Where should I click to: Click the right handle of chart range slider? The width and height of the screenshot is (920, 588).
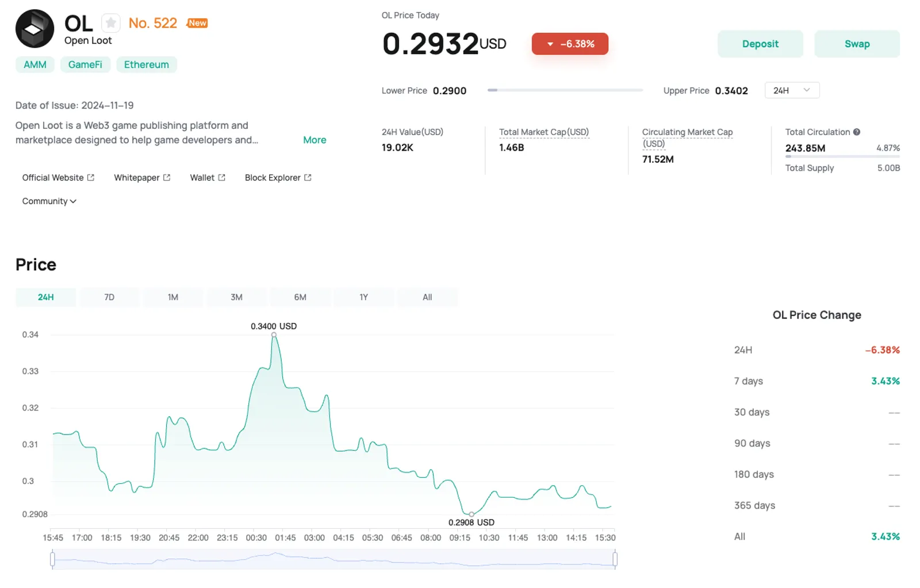point(615,559)
